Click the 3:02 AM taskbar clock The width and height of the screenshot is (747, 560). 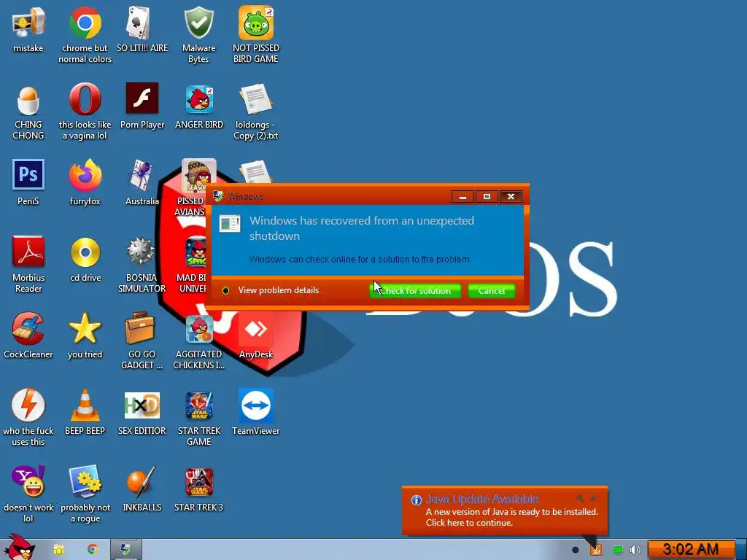pyautogui.click(x=690, y=550)
